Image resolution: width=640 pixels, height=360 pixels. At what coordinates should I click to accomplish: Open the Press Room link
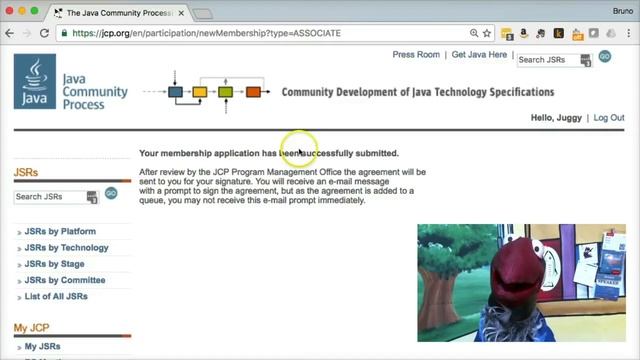[x=416, y=55]
